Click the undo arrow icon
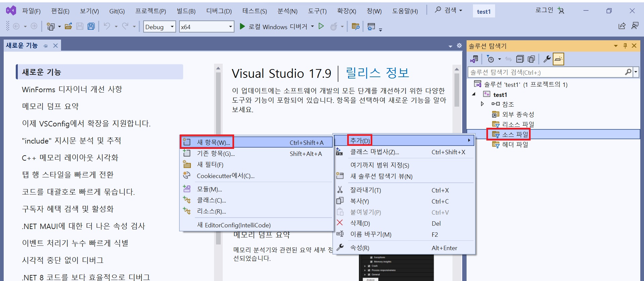The height and width of the screenshot is (281, 644). pos(107,26)
